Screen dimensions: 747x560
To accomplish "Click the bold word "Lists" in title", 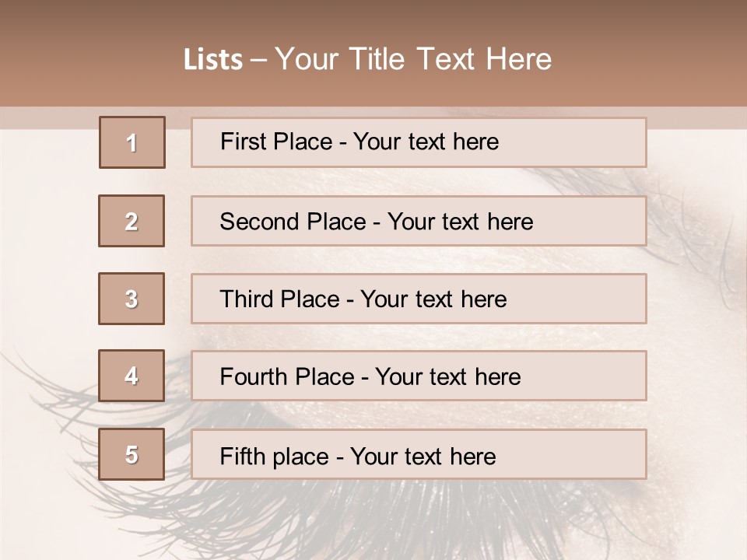I will pyautogui.click(x=212, y=60).
